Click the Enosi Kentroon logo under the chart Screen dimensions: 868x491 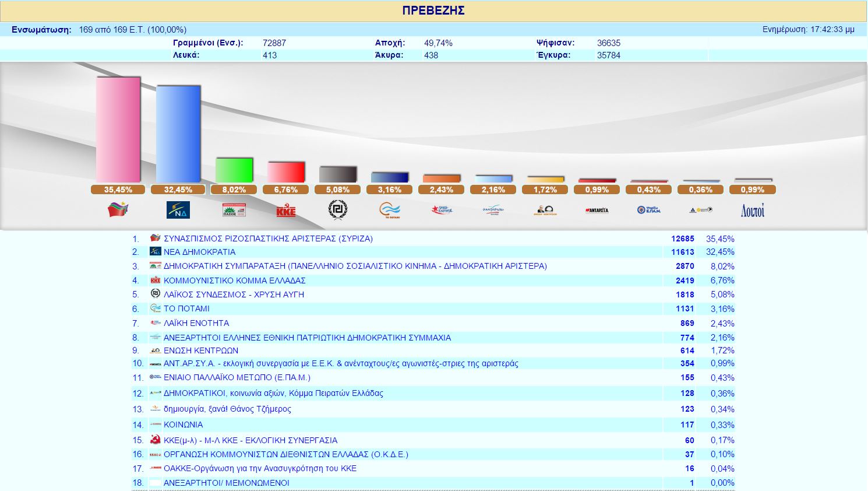(x=545, y=210)
